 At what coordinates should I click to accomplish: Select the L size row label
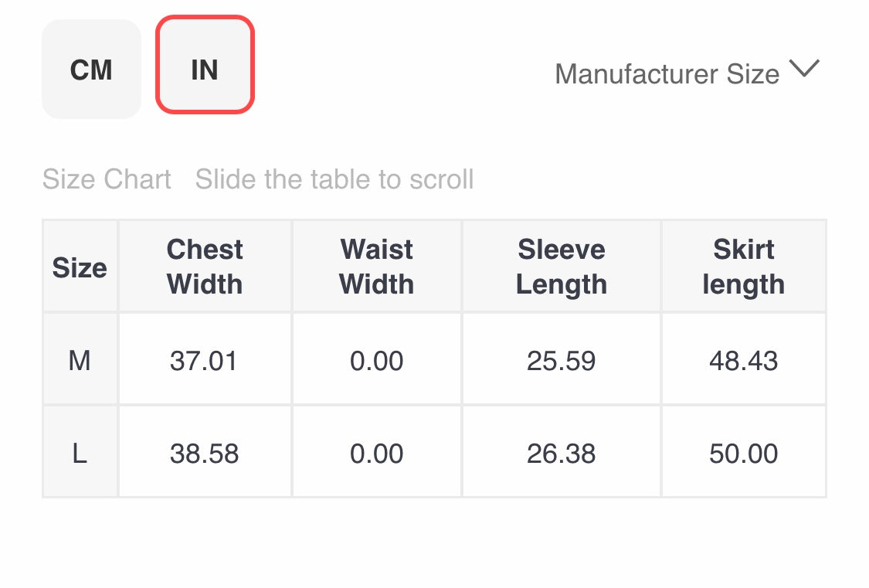[80, 453]
